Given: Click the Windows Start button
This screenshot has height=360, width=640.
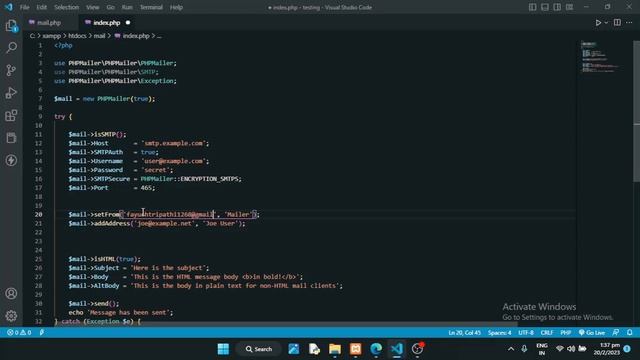Looking at the screenshot, I should (x=223, y=349).
